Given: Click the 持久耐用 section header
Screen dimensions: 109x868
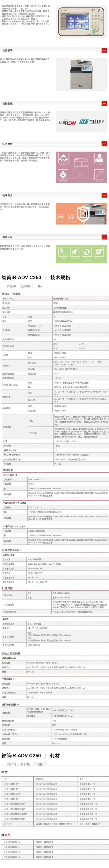Looking at the screenshot, I should 53,144.
